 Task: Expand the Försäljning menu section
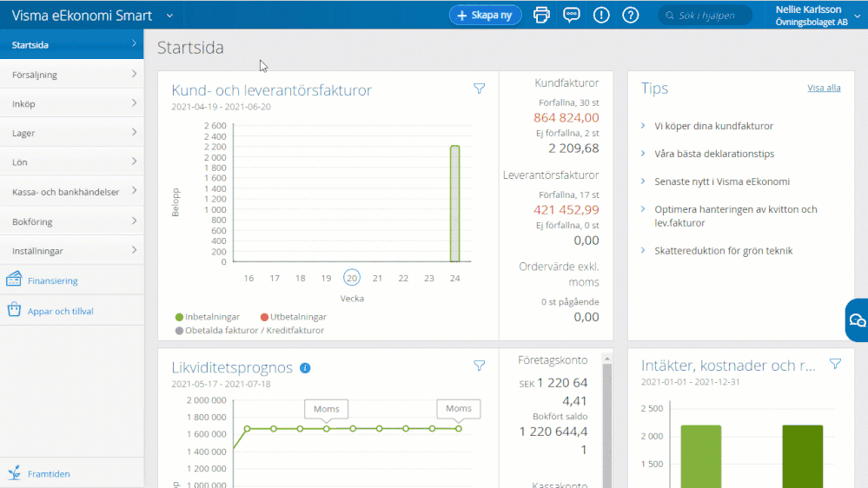tap(71, 75)
